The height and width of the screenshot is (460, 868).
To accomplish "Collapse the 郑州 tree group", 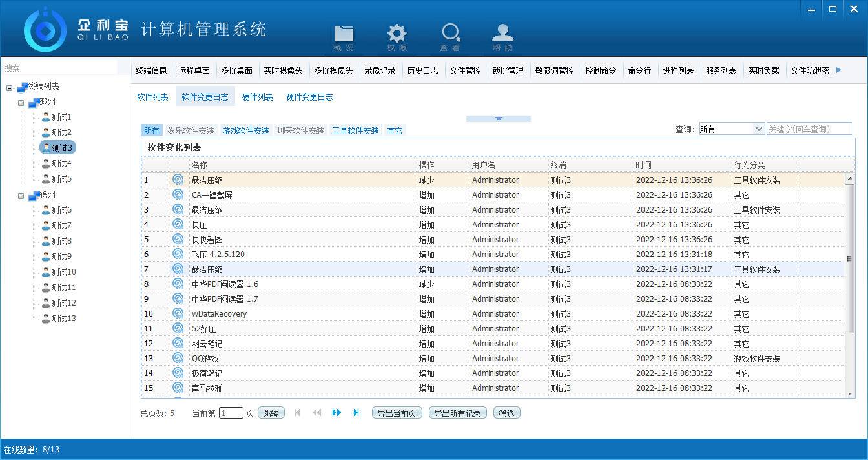I will click(21, 102).
